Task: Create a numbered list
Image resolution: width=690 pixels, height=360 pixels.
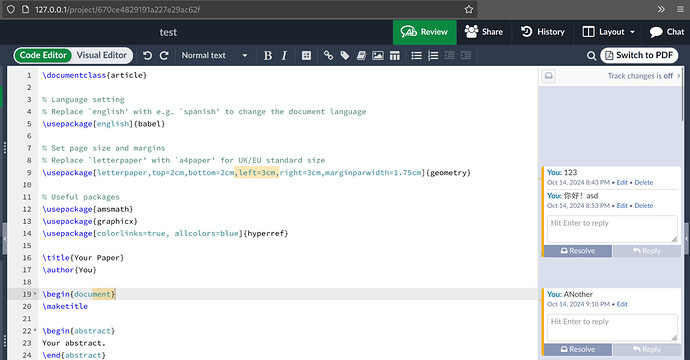Action: point(433,55)
